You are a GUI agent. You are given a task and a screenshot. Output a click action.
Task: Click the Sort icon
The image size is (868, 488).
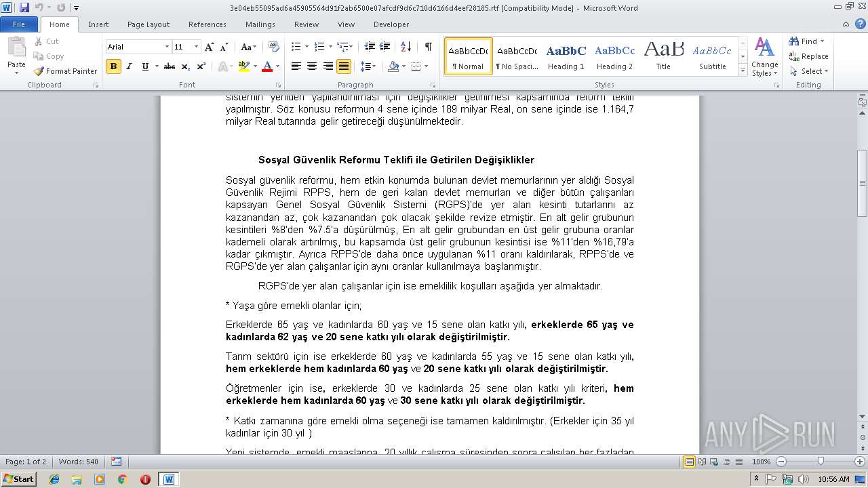pyautogui.click(x=406, y=47)
